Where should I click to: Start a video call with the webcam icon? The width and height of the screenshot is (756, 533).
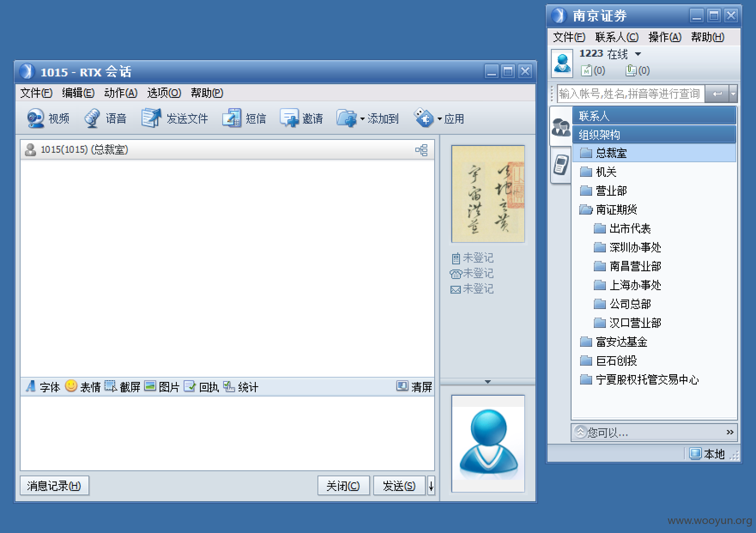tap(36, 118)
